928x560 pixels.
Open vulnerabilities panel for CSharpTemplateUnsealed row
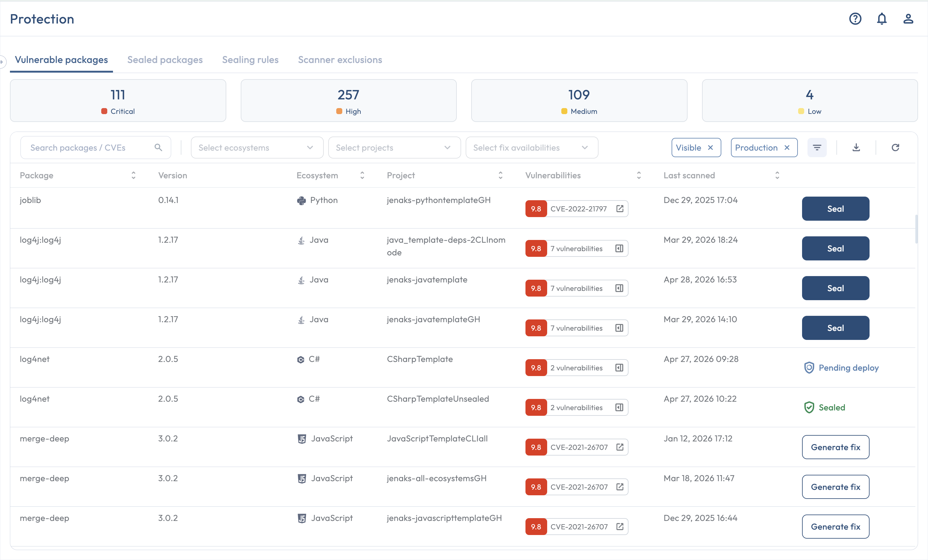click(x=619, y=408)
